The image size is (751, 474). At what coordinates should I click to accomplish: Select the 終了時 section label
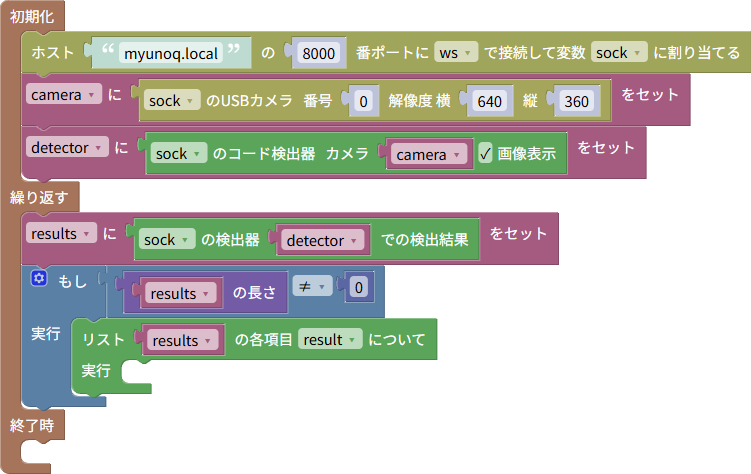[x=32, y=425]
